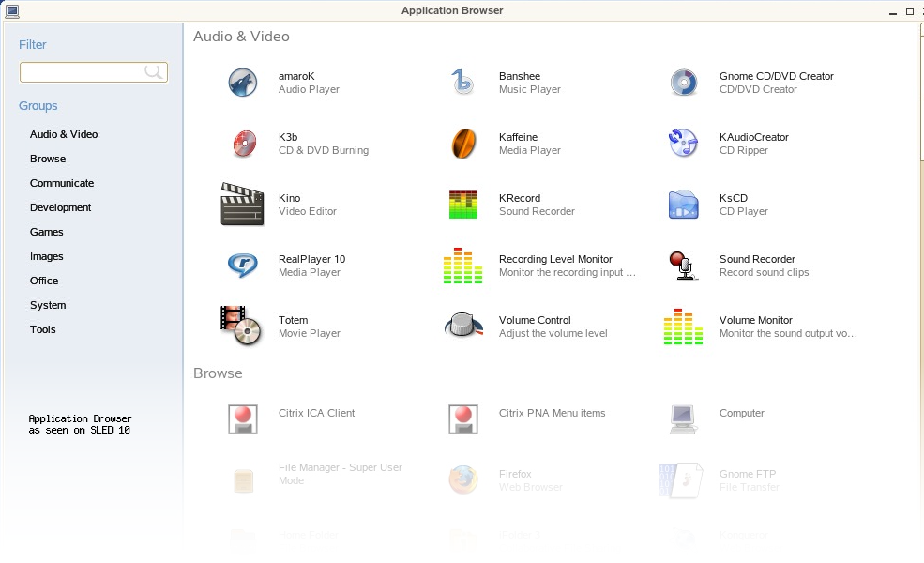Select the Audio & Video group

pos(64,134)
